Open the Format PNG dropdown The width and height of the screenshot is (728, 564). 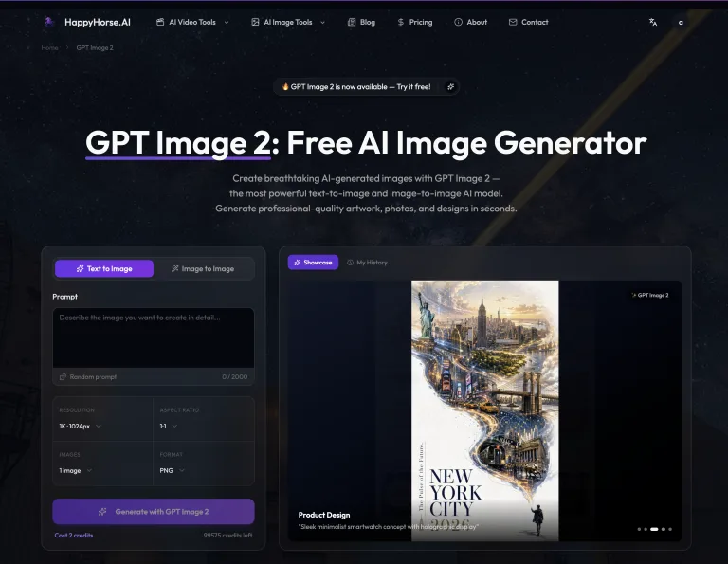(x=173, y=470)
